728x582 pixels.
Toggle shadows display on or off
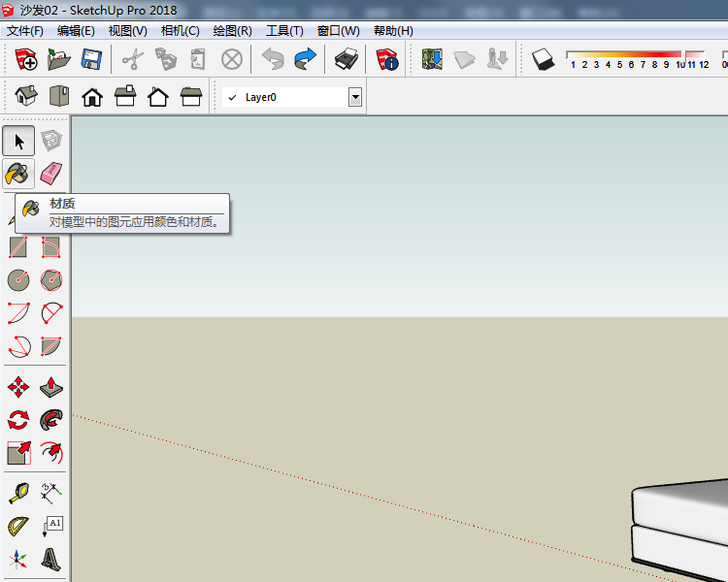pos(543,60)
